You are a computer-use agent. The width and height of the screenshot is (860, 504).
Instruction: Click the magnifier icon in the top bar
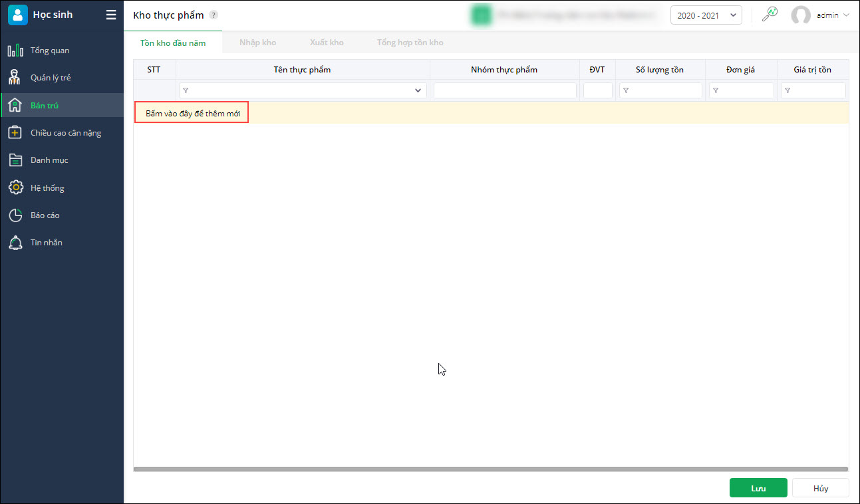[x=770, y=15]
